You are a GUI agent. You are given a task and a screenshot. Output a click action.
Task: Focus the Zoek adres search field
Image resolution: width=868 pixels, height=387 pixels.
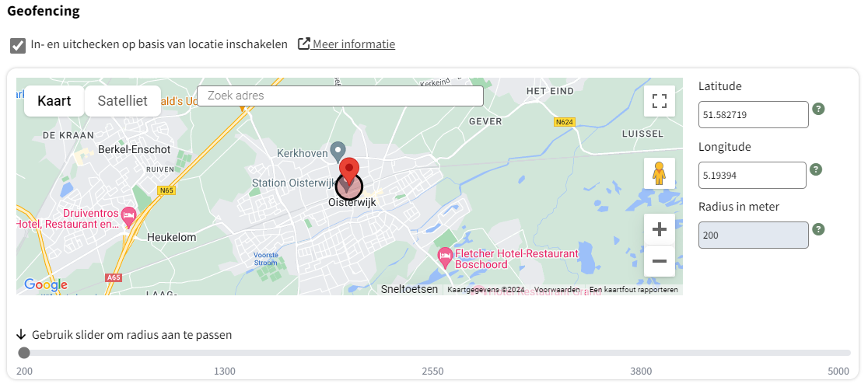[x=341, y=96]
